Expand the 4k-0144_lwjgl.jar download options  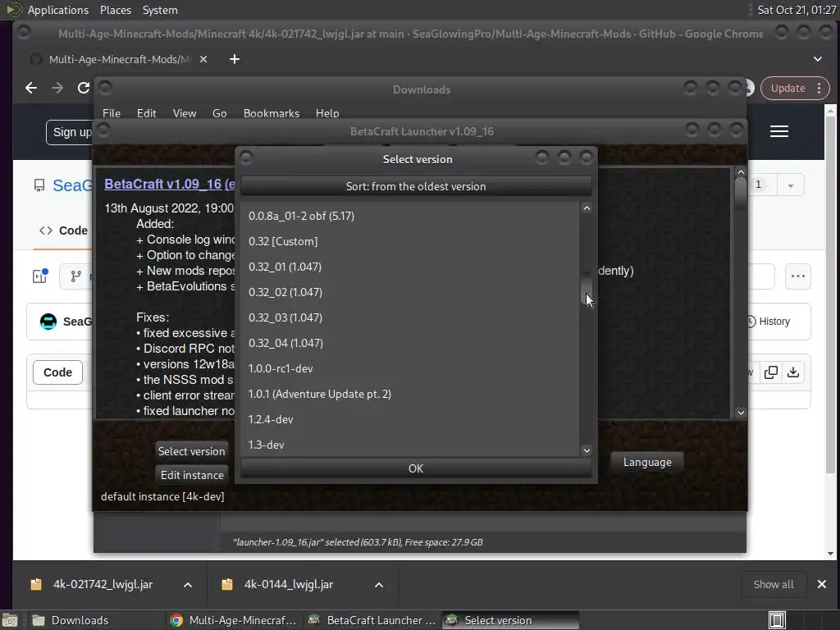(379, 584)
